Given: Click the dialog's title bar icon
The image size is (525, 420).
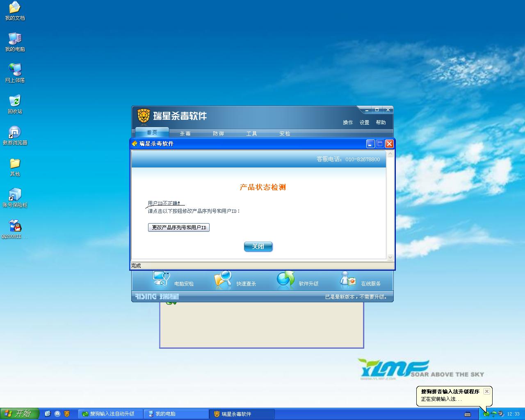Looking at the screenshot, I should click(135, 144).
